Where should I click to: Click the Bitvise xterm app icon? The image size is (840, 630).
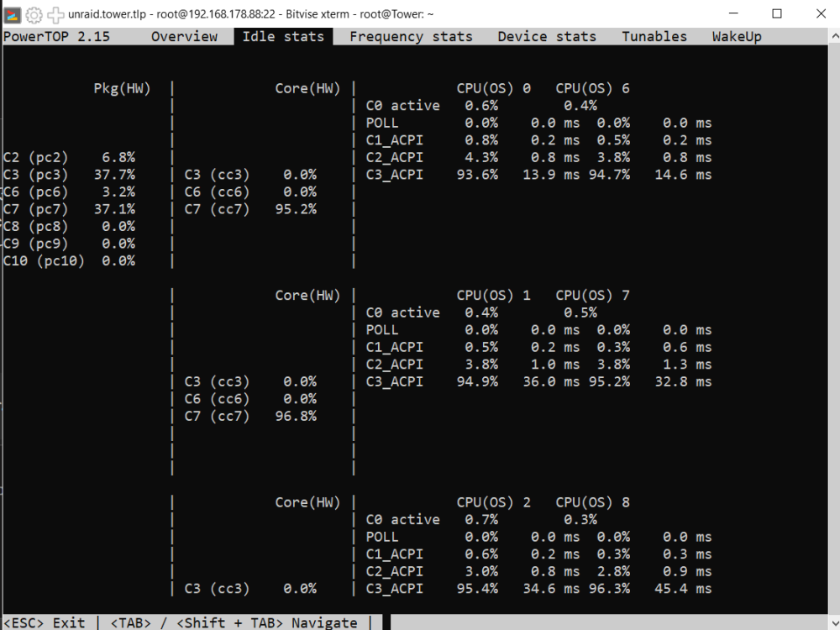tap(13, 14)
